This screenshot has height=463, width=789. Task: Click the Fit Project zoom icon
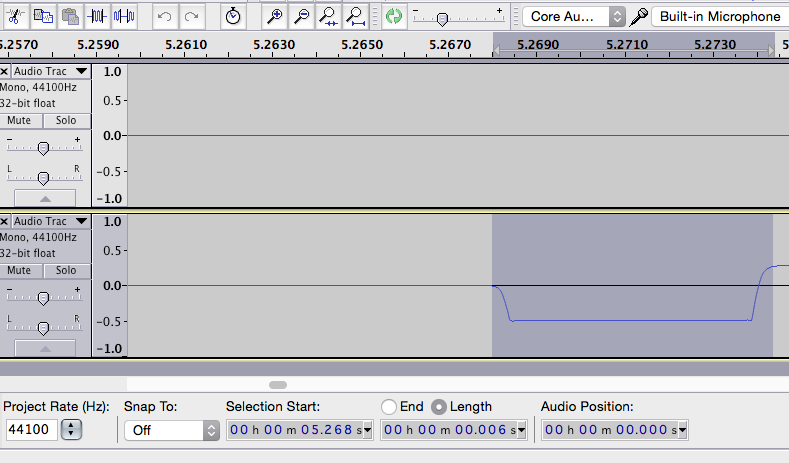point(355,16)
